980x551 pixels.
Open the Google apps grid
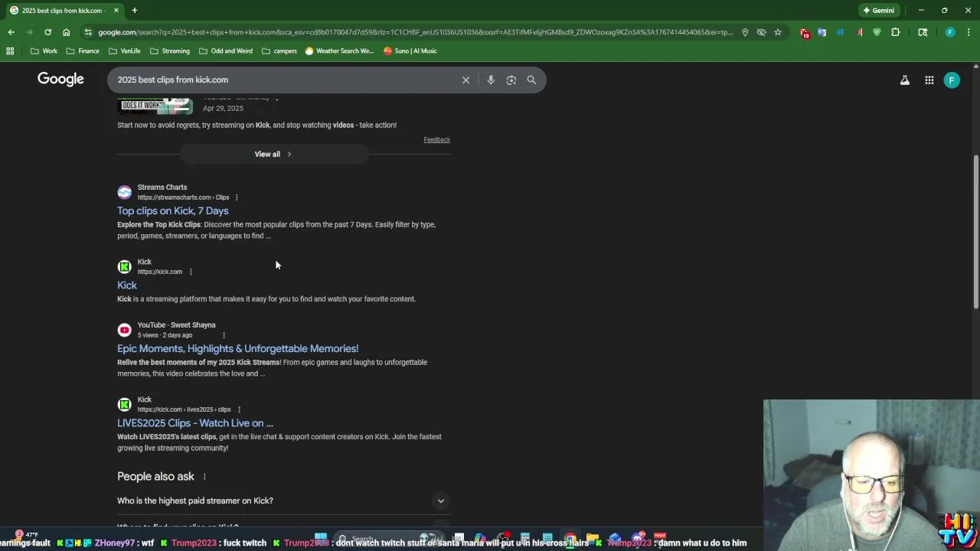tap(929, 80)
